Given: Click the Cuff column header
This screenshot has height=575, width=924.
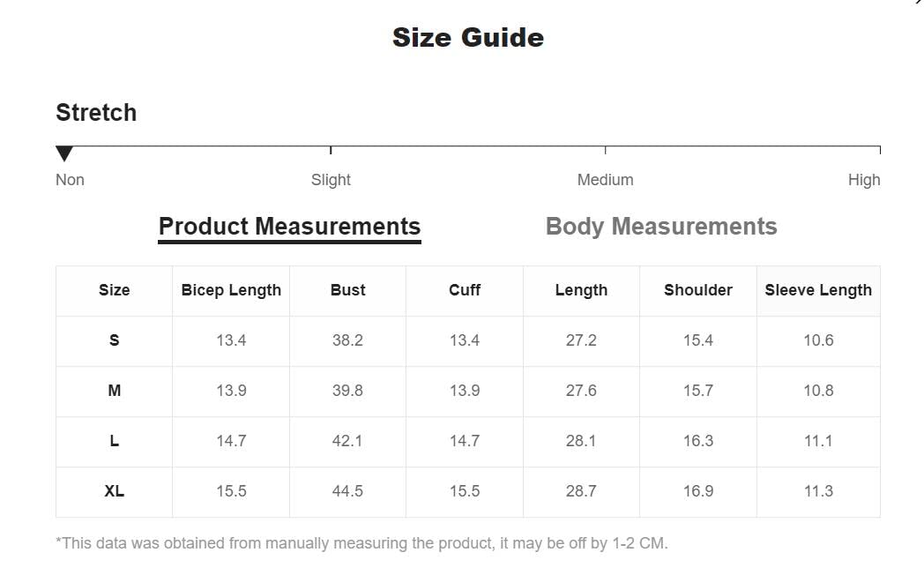Looking at the screenshot, I should point(465,290).
